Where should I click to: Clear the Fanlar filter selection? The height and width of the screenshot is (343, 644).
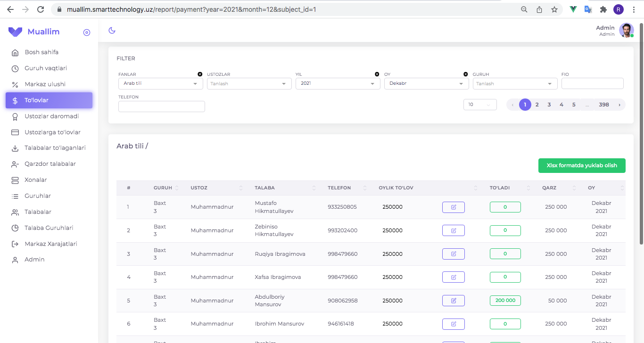[200, 74]
